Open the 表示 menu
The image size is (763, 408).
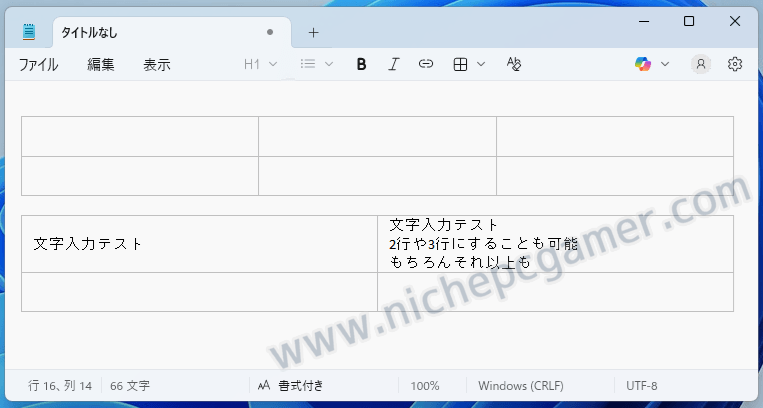pyautogui.click(x=157, y=64)
